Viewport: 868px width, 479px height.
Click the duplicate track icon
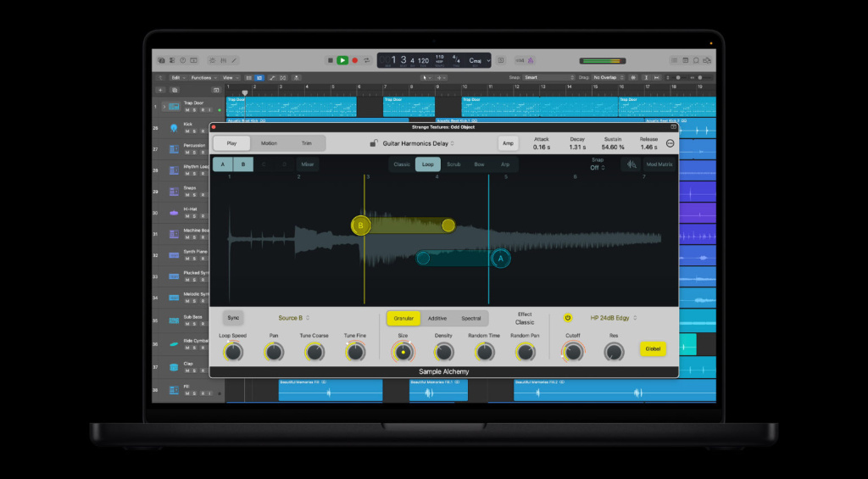click(x=175, y=90)
